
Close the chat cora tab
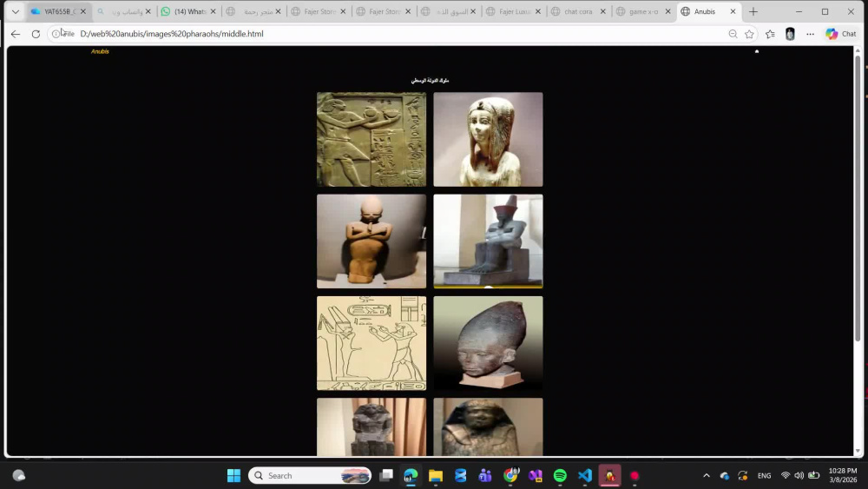tap(603, 11)
